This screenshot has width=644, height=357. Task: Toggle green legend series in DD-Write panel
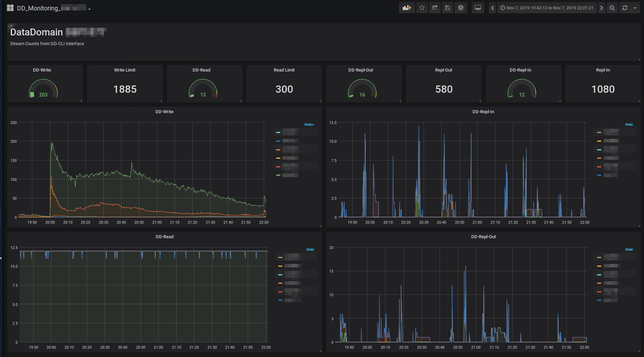[290, 175]
